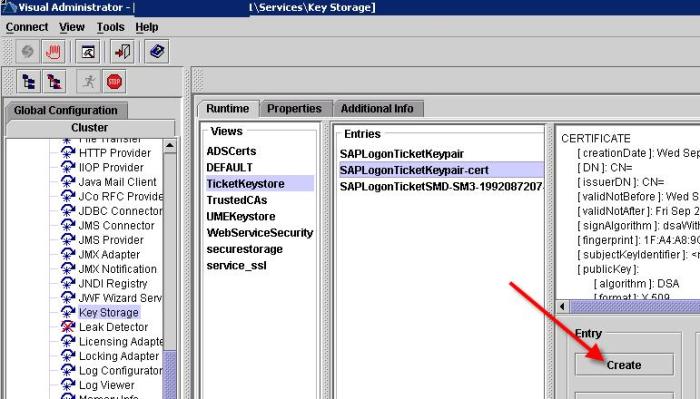Click the running man start service icon
The image size is (700, 399).
point(89,82)
